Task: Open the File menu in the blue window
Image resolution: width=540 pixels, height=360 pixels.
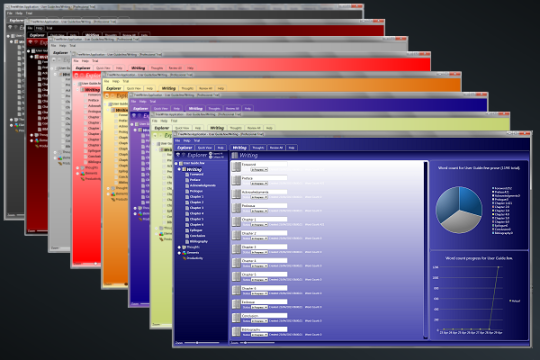Action: (x=178, y=141)
